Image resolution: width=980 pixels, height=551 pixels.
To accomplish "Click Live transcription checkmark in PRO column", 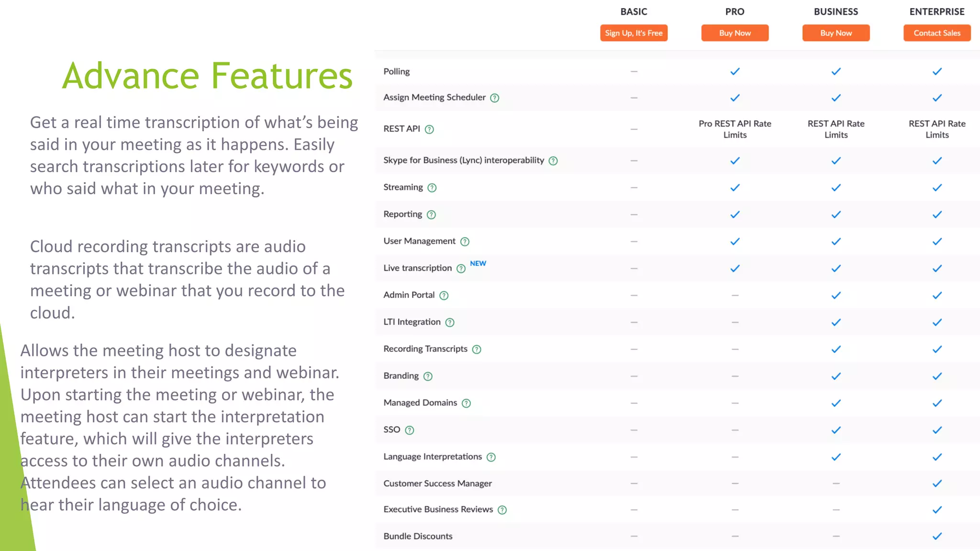I will pyautogui.click(x=735, y=268).
